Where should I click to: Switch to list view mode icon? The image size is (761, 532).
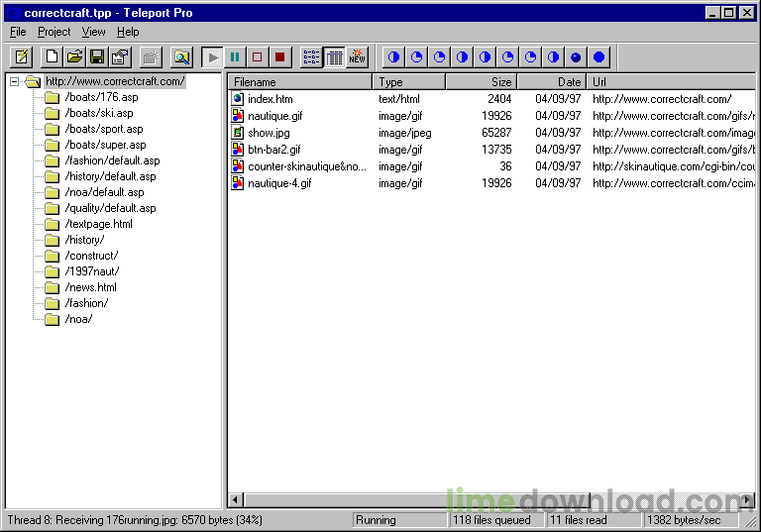pos(311,57)
